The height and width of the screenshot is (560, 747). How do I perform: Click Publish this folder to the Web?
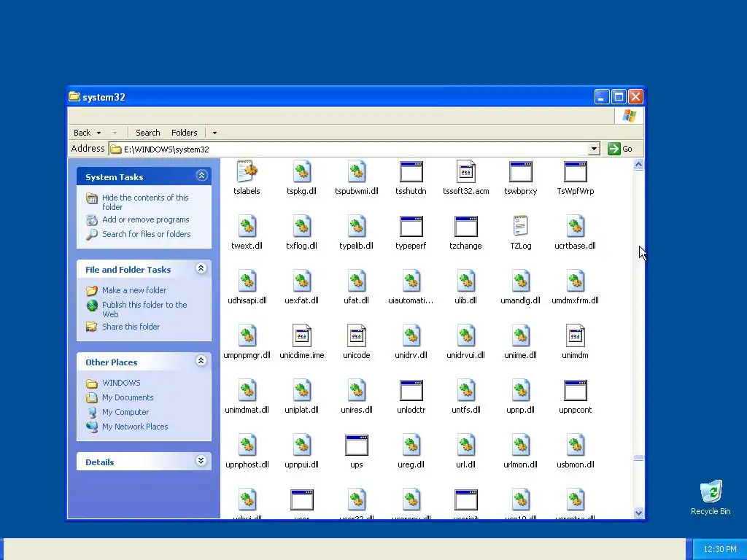pos(144,309)
